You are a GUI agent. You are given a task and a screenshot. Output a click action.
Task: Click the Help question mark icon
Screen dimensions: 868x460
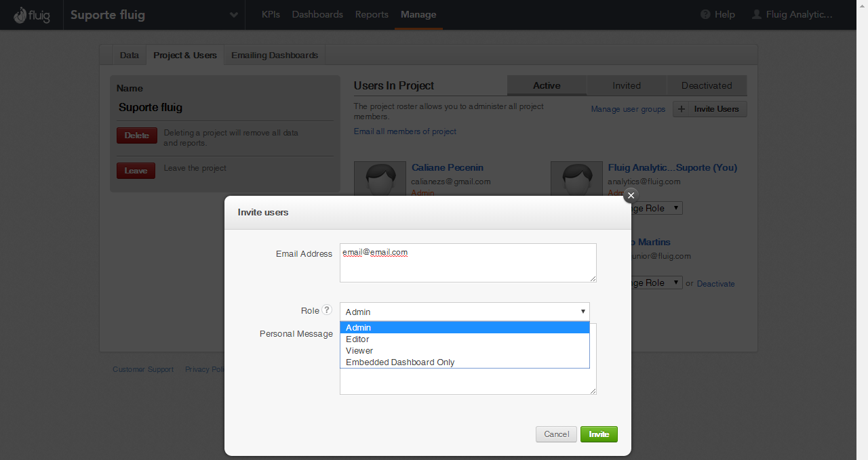(x=705, y=14)
